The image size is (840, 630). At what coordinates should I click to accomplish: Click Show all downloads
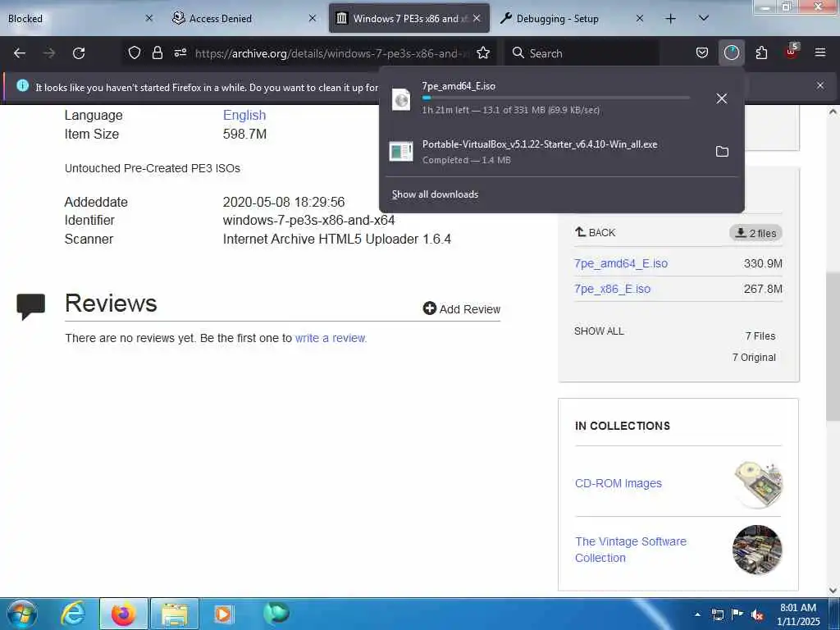[x=435, y=194]
